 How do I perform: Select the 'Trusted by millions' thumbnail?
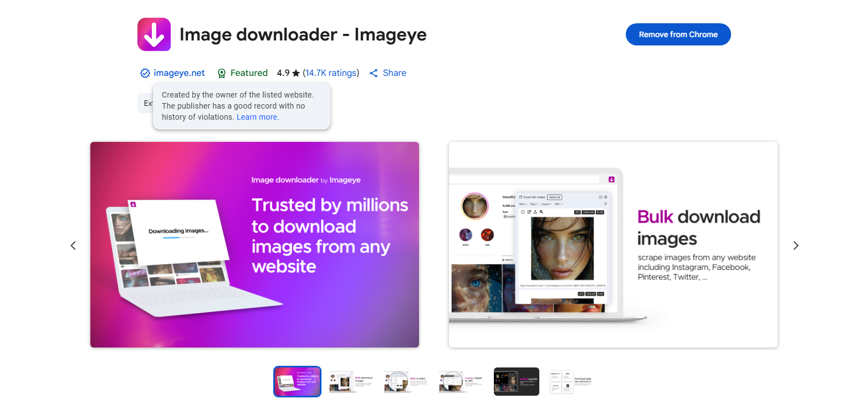coord(297,381)
